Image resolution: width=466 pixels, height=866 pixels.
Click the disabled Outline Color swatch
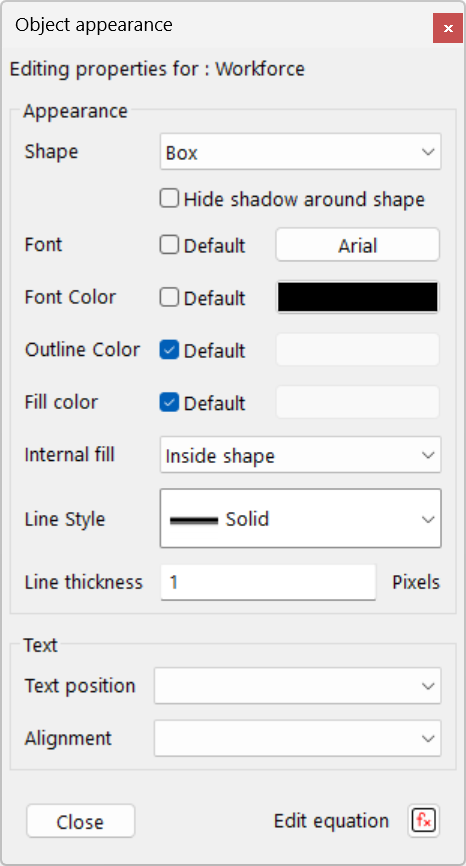358,350
